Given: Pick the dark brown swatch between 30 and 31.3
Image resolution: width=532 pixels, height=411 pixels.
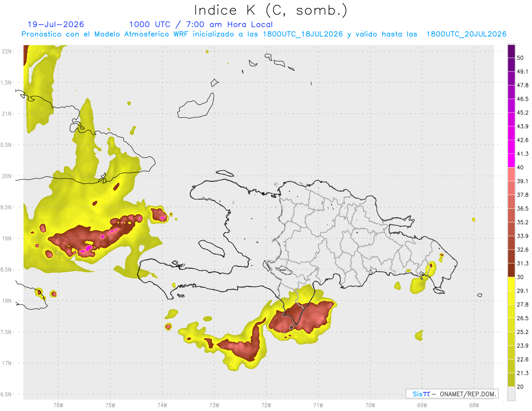Looking at the screenshot, I should (x=511, y=270).
